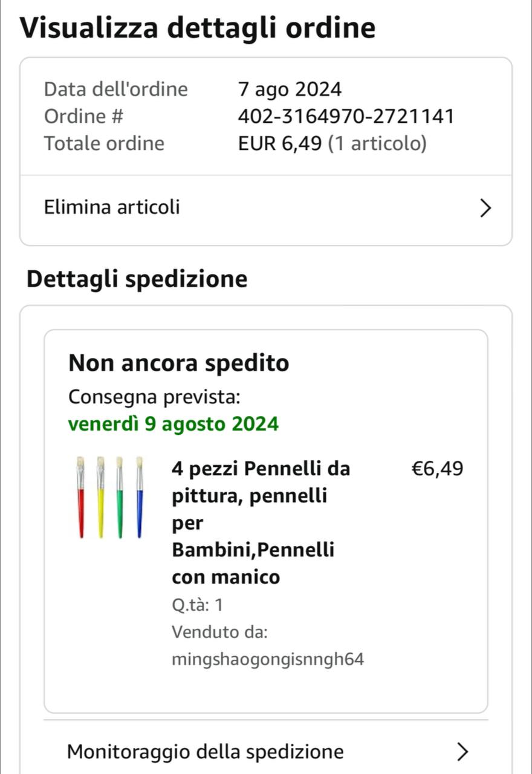Tap the chevron beside Elimina articoli

tap(484, 209)
